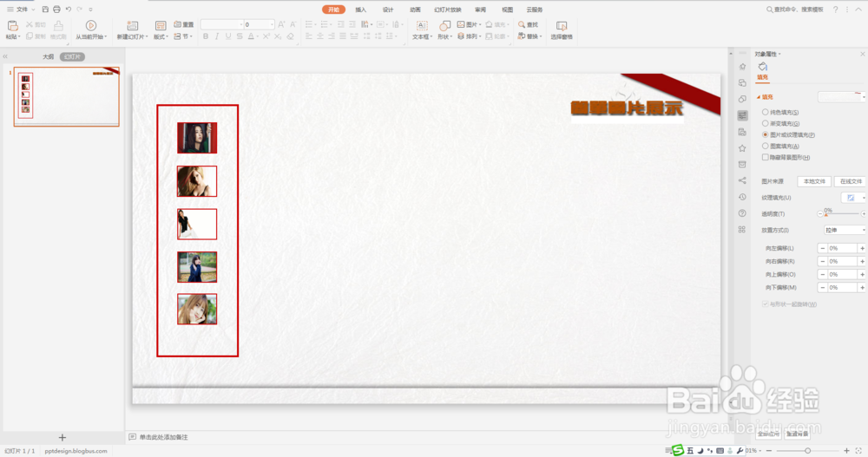The height and width of the screenshot is (457, 868).
Task: Open the font name combo box
Action: (222, 24)
